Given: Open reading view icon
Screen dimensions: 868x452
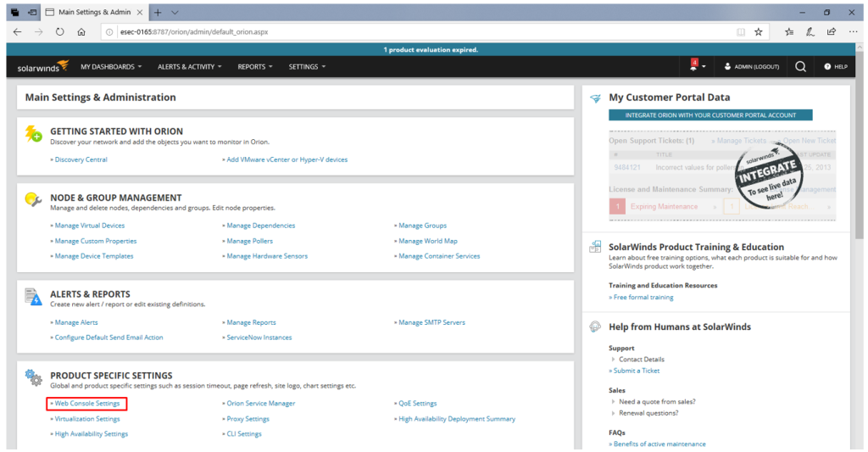Looking at the screenshot, I should pos(741,31).
